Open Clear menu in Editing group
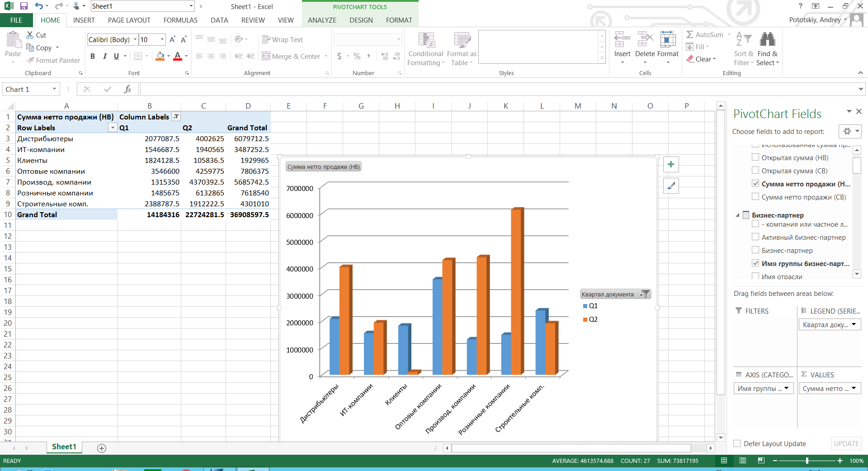 (702, 59)
